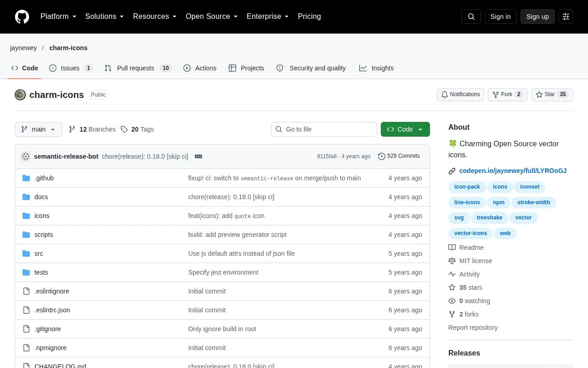Screen dimensions: 588x368
Task: Open the docs folder icon
Action: [26, 197]
